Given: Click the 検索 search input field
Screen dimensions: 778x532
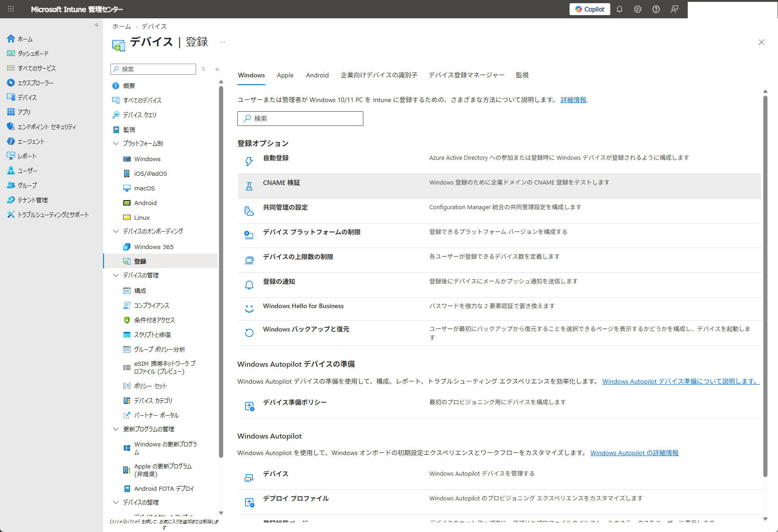Looking at the screenshot, I should coord(300,118).
